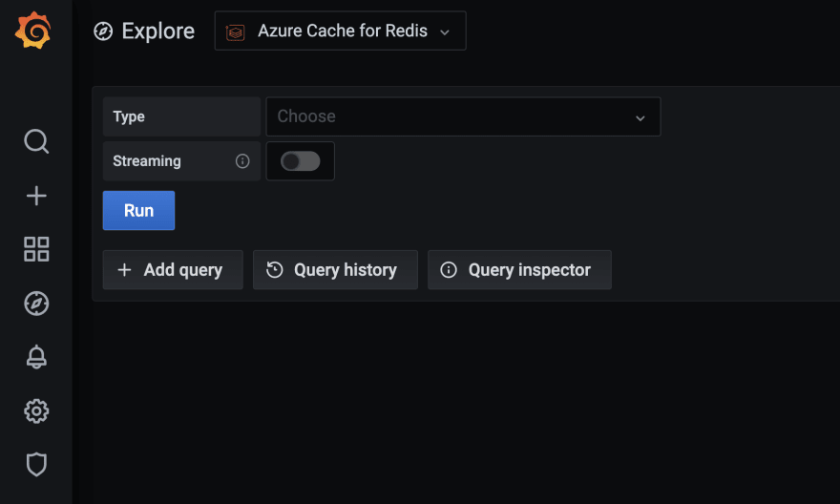Open the Search magnifier in sidebar

coord(36,141)
